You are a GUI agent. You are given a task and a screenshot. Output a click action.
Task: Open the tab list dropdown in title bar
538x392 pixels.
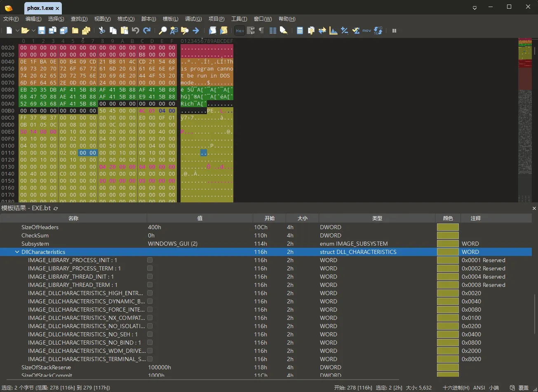[x=475, y=8]
